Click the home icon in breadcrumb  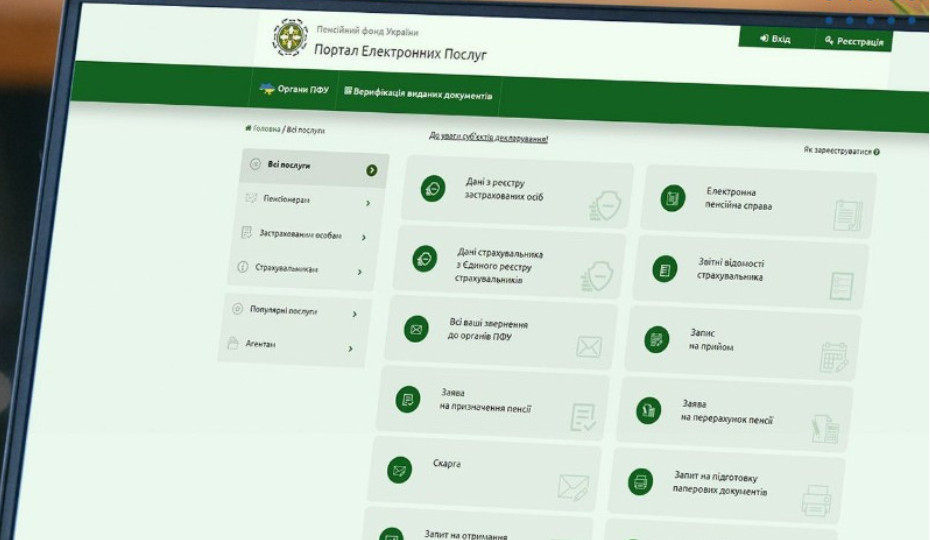pos(248,128)
